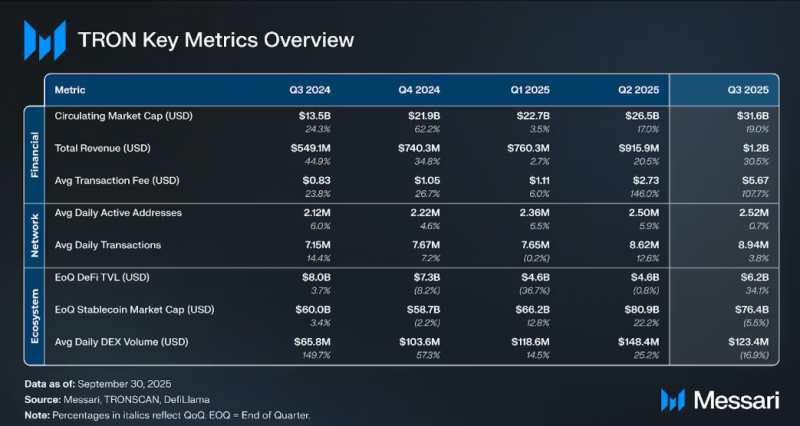
Task: Select the Q3 2024 column header
Action: pyautogui.click(x=310, y=90)
